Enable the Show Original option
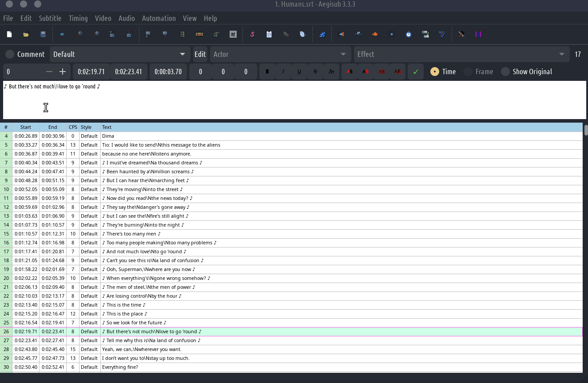This screenshot has height=383, width=588. (x=505, y=72)
